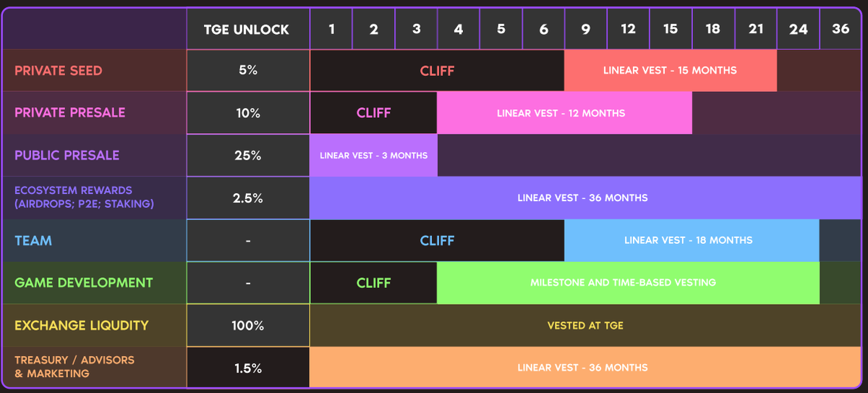The image size is (868, 393).
Task: Click the 100% Exchange Liquidity unlock cell
Action: tap(247, 325)
